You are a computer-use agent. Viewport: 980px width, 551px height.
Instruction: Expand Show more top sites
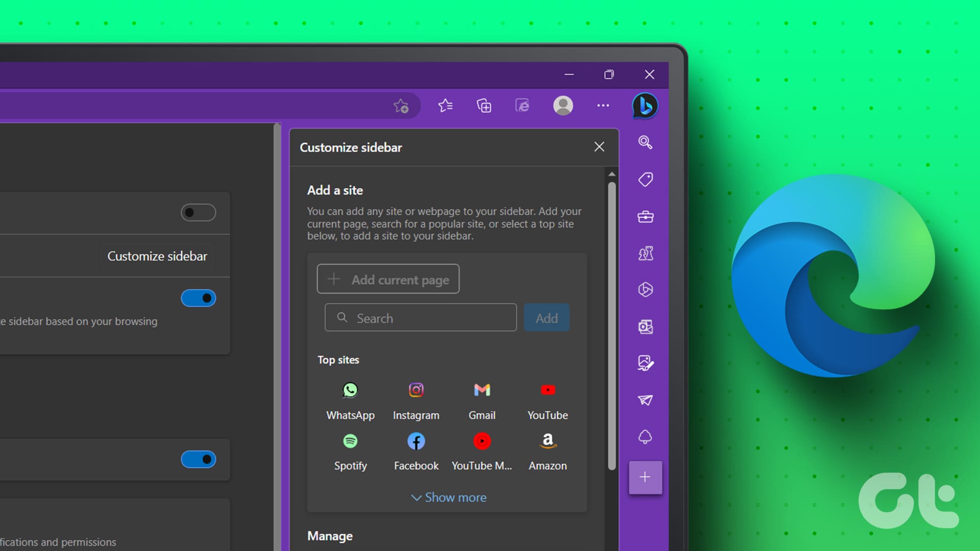tap(448, 497)
